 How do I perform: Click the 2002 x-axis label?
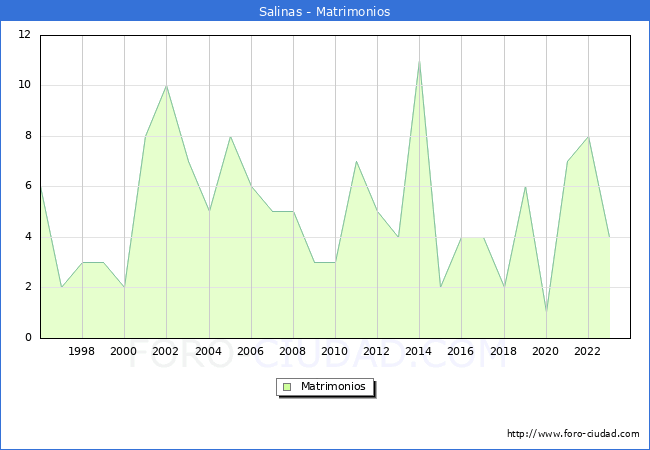point(165,351)
